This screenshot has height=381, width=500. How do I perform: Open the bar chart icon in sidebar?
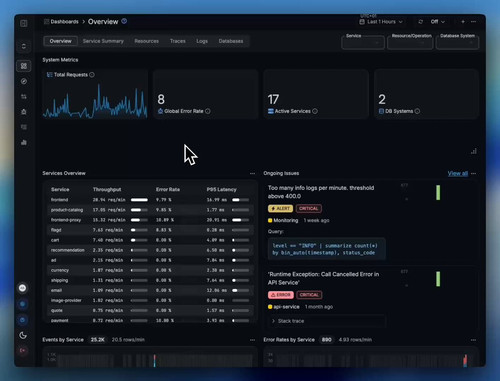[24, 142]
